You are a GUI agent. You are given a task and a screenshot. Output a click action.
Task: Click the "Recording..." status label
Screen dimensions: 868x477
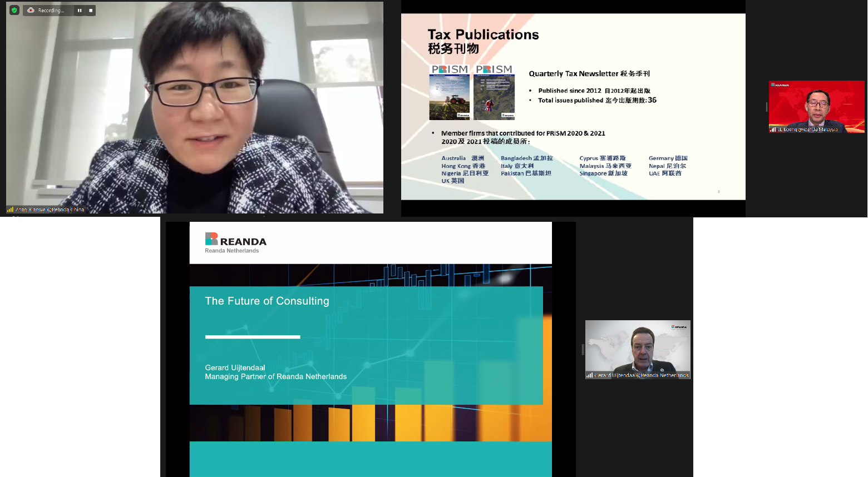click(x=51, y=10)
